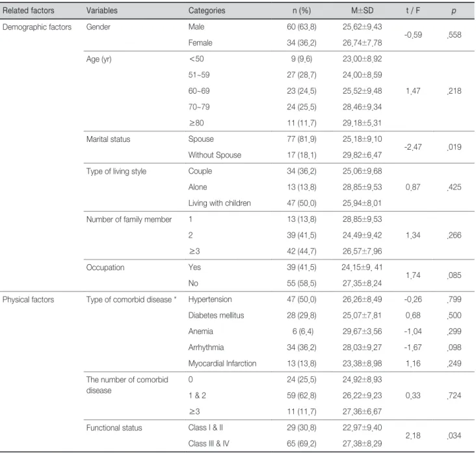The width and height of the screenshot is (476, 453).
Task: Select the '60~69' age category
Action: (199, 91)
